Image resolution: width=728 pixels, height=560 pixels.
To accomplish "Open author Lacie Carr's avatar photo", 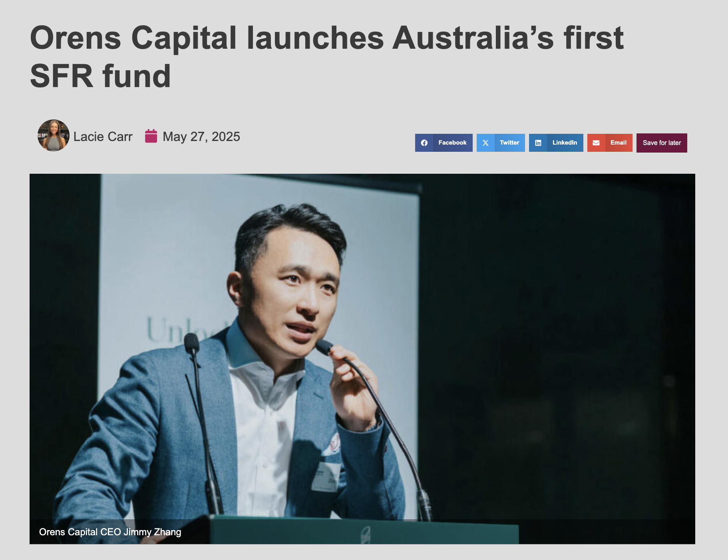I will (x=54, y=135).
